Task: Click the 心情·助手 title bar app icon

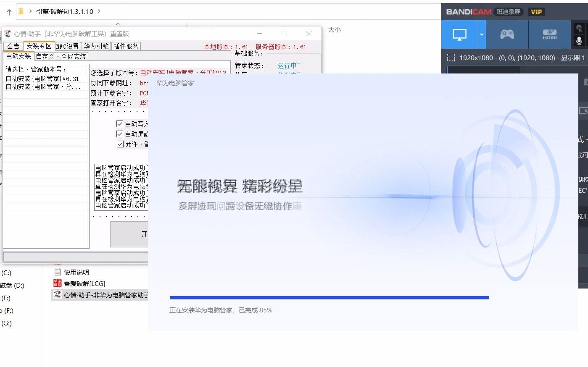Action: (8, 34)
